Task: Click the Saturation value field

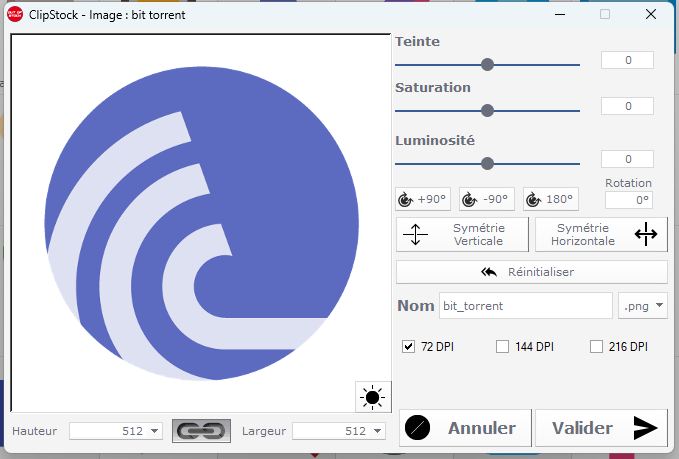Action: coord(627,106)
